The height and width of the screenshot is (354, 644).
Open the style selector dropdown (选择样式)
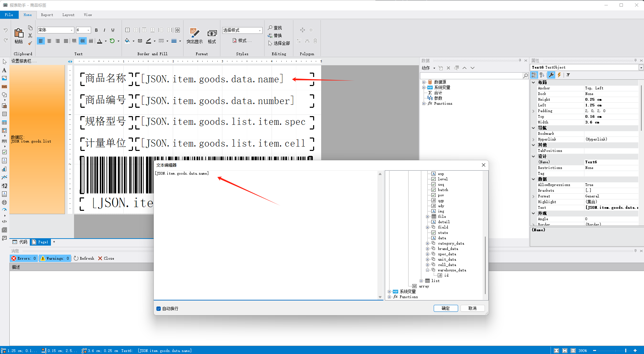pyautogui.click(x=260, y=30)
